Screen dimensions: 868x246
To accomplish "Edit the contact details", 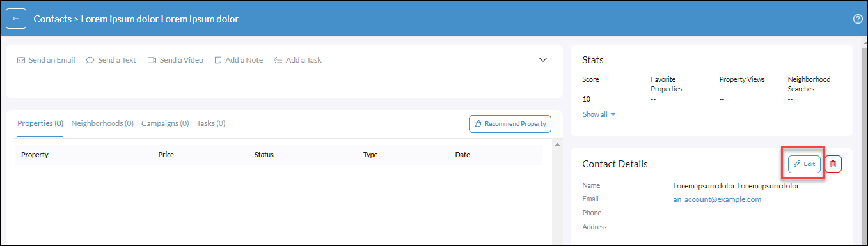I will pos(804,164).
